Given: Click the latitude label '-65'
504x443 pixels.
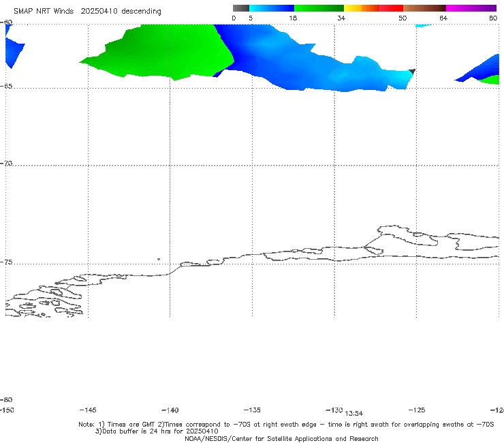Looking at the screenshot, I should pos(6,87).
